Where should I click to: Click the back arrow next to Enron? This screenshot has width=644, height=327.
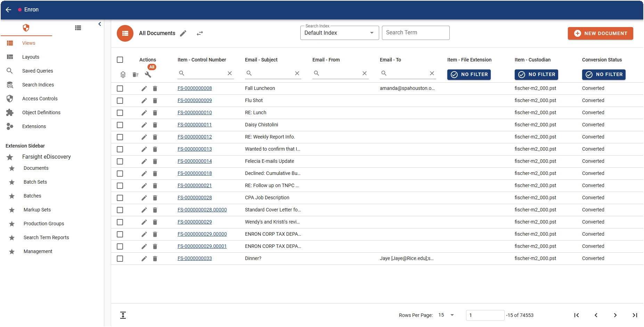[9, 10]
